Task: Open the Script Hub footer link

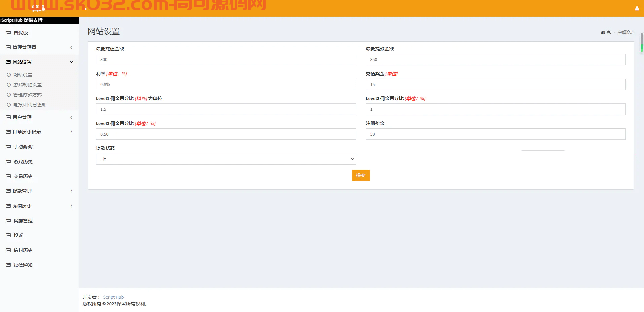Action: pos(113,297)
